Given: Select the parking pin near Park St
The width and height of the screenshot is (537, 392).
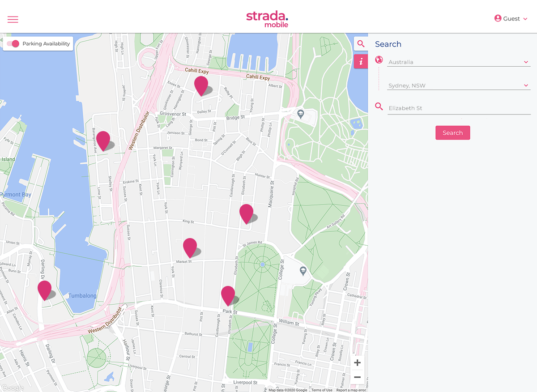Looking at the screenshot, I should click(x=228, y=296).
